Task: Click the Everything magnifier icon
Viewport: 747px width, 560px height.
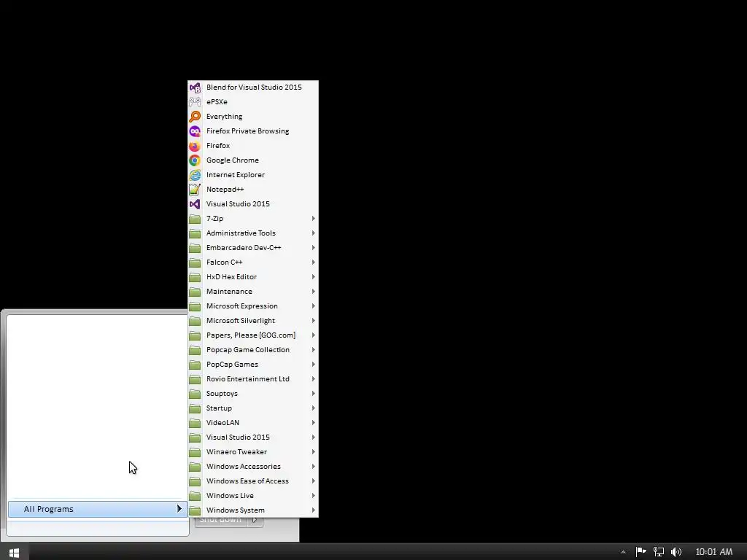Action: coord(195,117)
